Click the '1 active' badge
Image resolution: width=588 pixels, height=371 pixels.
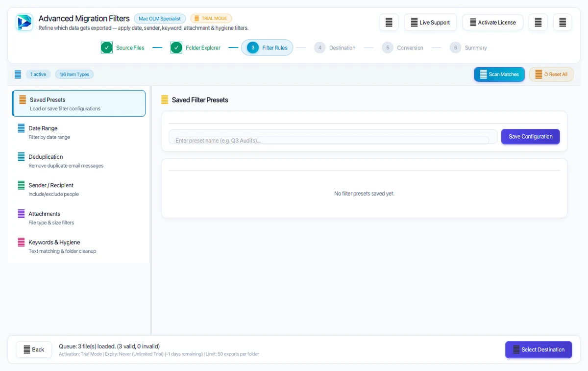38,74
